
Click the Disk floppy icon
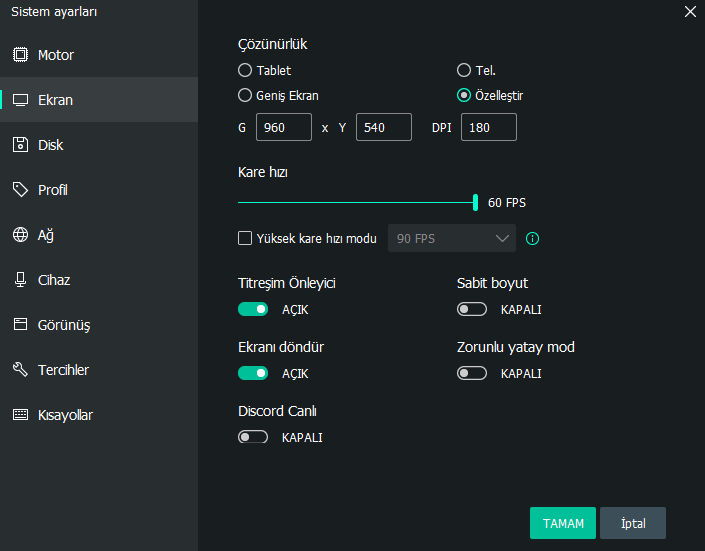pyautogui.click(x=20, y=145)
